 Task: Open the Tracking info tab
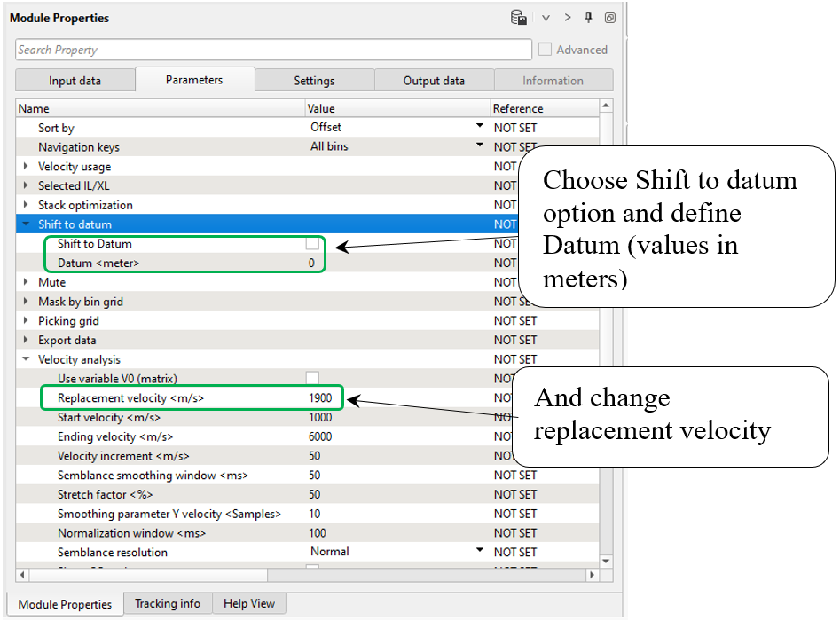[x=168, y=604]
